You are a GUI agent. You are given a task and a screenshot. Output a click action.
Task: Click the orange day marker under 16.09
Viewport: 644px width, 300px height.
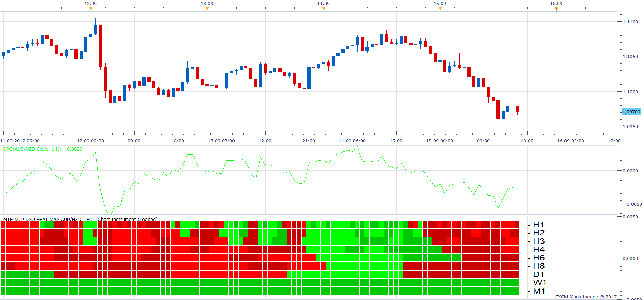click(x=556, y=9)
